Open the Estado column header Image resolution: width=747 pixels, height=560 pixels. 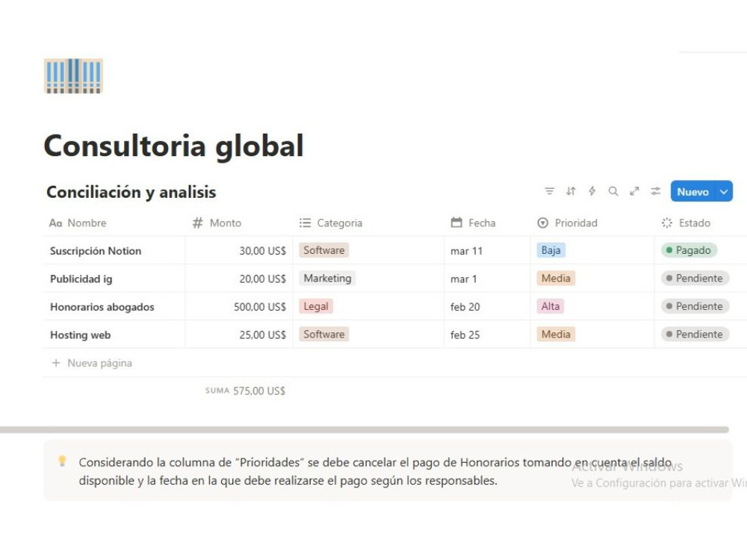686,223
